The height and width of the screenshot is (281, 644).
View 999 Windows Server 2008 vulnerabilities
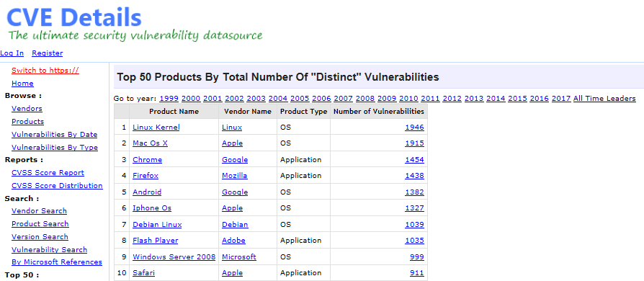[417, 257]
